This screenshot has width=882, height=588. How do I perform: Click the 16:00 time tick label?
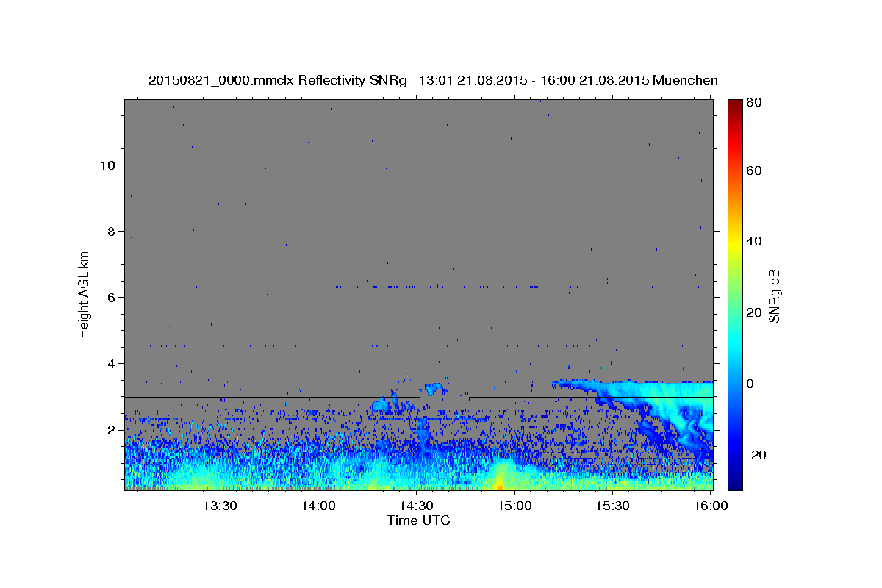pyautogui.click(x=710, y=506)
